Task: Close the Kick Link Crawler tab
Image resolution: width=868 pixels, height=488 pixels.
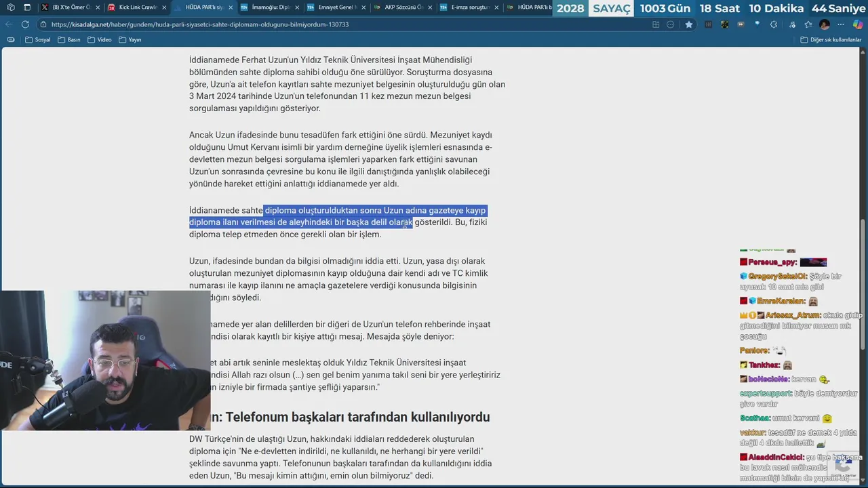Action: pos(164,7)
